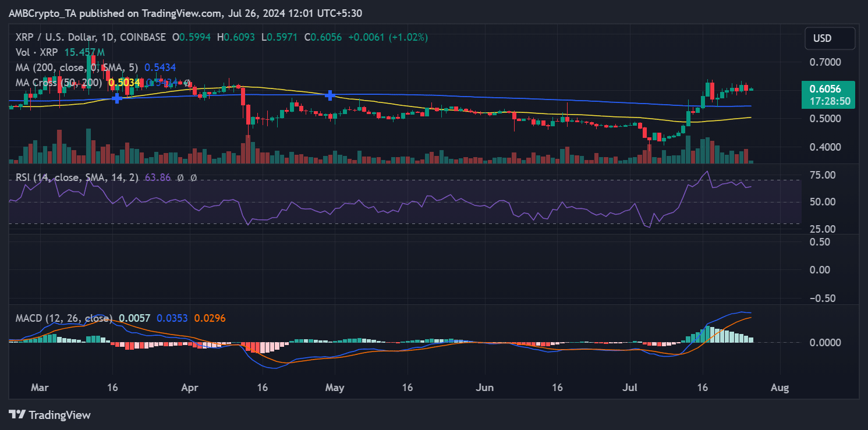Image resolution: width=868 pixels, height=430 pixels.
Task: Click the May date label on time axis
Action: coord(335,388)
